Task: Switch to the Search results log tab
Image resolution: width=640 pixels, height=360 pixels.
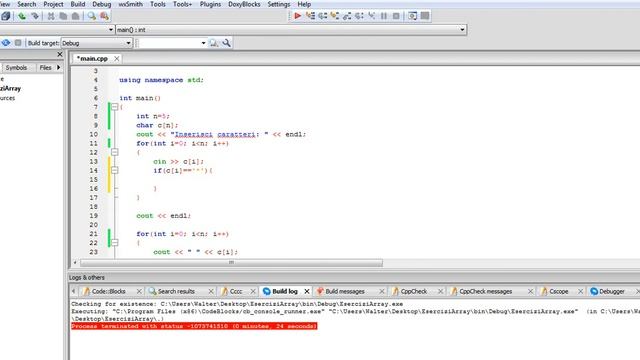Action: (x=176, y=291)
